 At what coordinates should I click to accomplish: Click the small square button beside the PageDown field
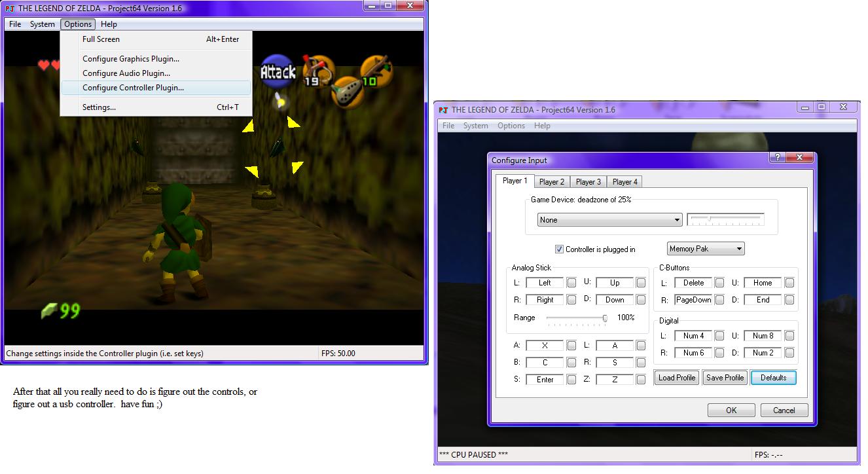pos(719,300)
